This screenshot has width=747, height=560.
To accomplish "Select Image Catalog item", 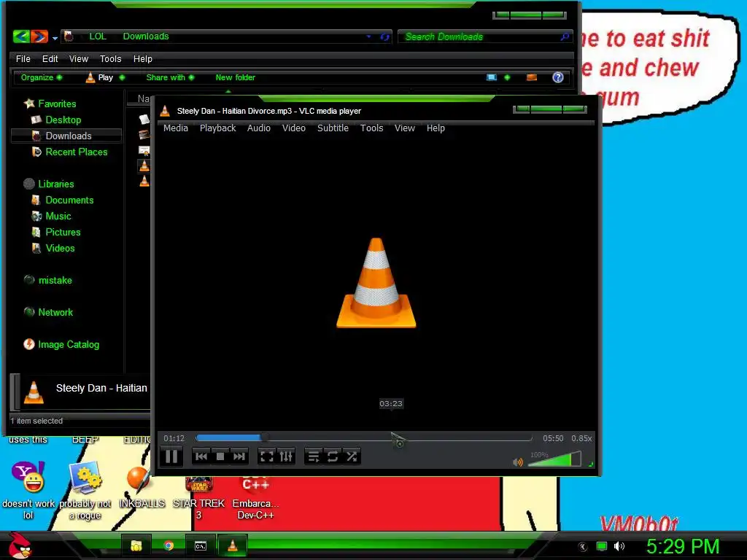I will click(x=68, y=344).
